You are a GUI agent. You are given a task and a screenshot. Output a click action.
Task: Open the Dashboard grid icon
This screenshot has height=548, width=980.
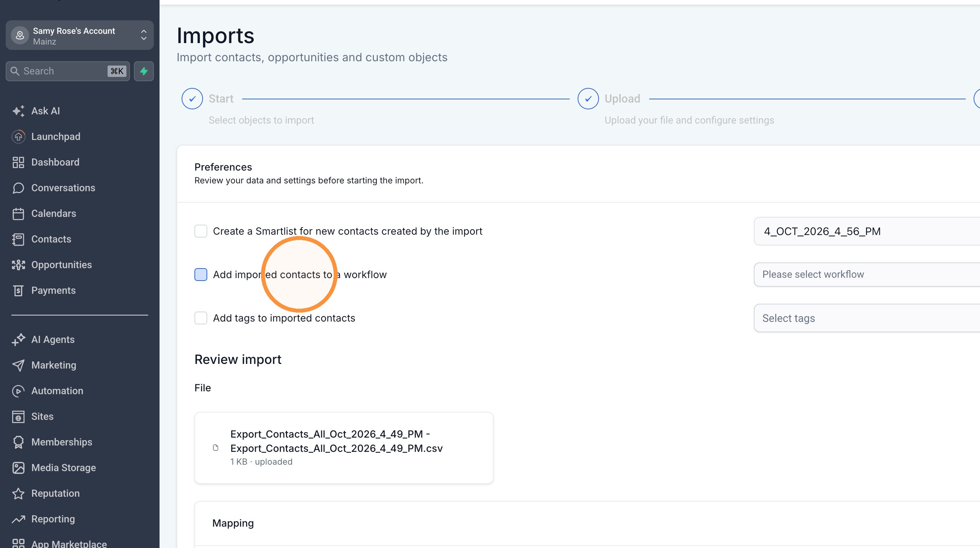(x=18, y=162)
